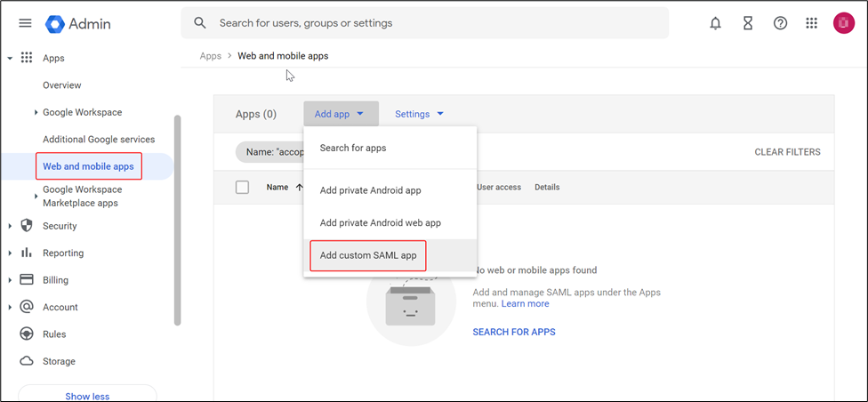
Task: Open the Google apps grid launcher
Action: (x=811, y=23)
